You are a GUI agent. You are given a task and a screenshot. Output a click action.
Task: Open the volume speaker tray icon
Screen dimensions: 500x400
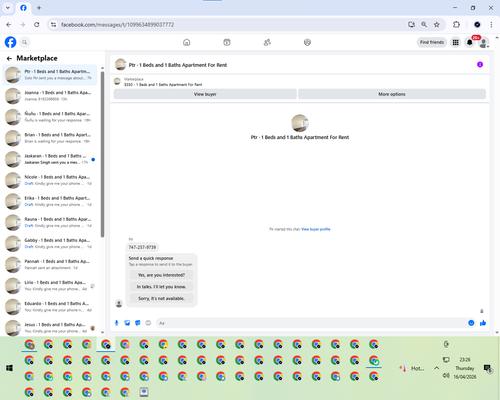pyautogui.click(x=446, y=376)
